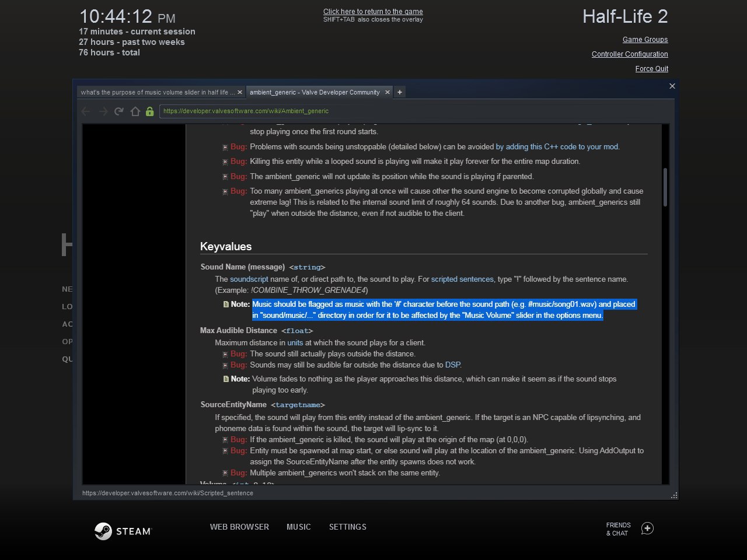Open the scripted sentences link
The width and height of the screenshot is (747, 560).
[462, 279]
